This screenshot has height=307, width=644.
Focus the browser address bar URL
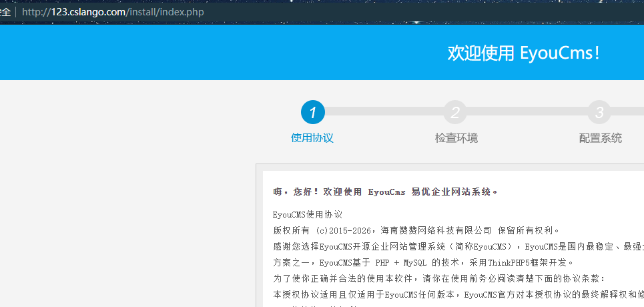point(113,12)
